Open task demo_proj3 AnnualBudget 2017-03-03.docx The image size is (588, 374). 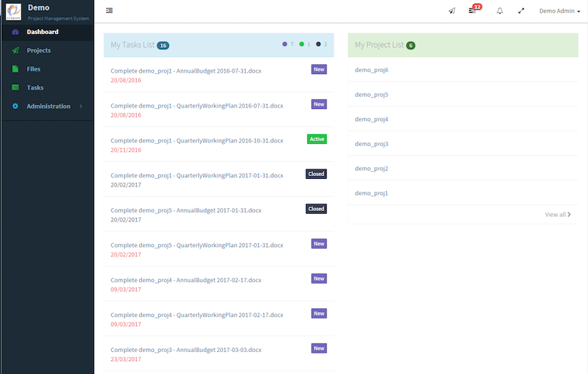click(x=186, y=350)
